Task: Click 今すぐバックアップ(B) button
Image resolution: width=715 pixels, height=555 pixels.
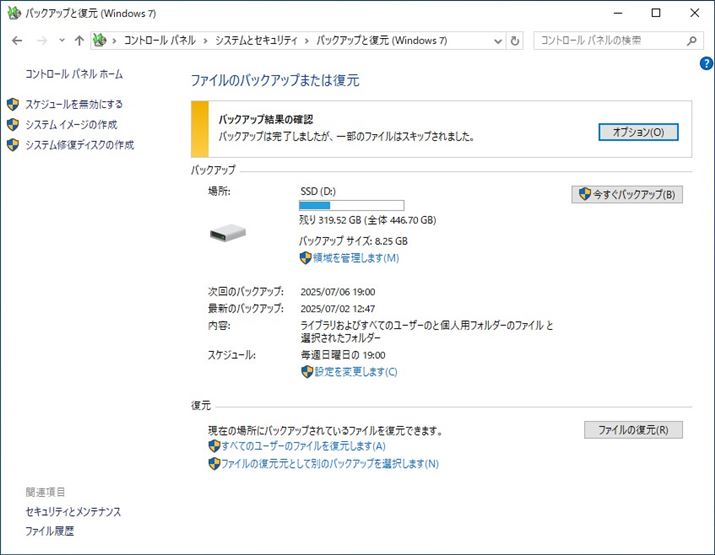Action: coord(627,194)
